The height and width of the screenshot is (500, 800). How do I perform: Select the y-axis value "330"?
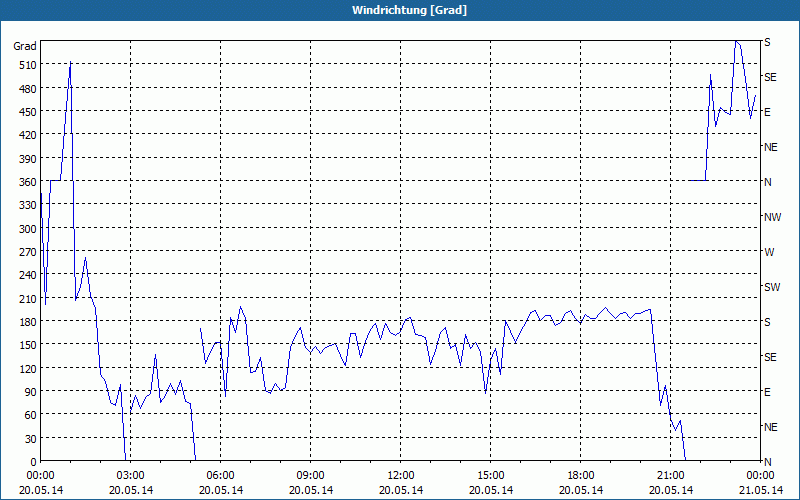[x=28, y=206]
